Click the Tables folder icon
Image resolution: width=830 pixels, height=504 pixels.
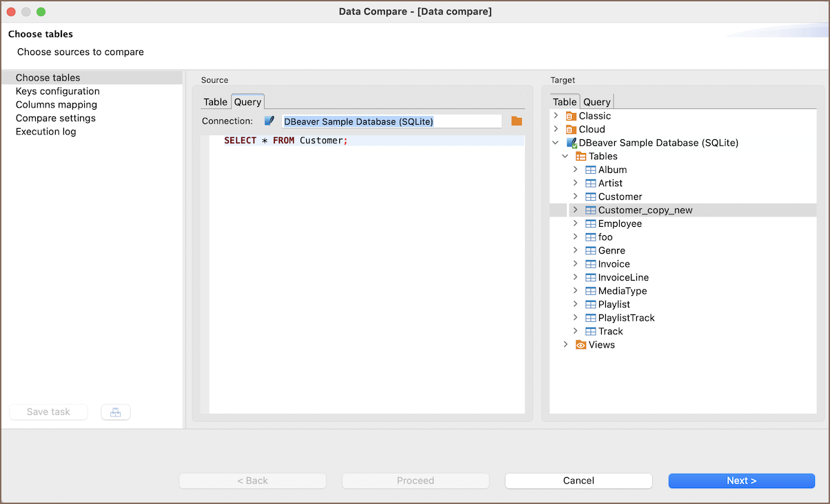(x=580, y=157)
